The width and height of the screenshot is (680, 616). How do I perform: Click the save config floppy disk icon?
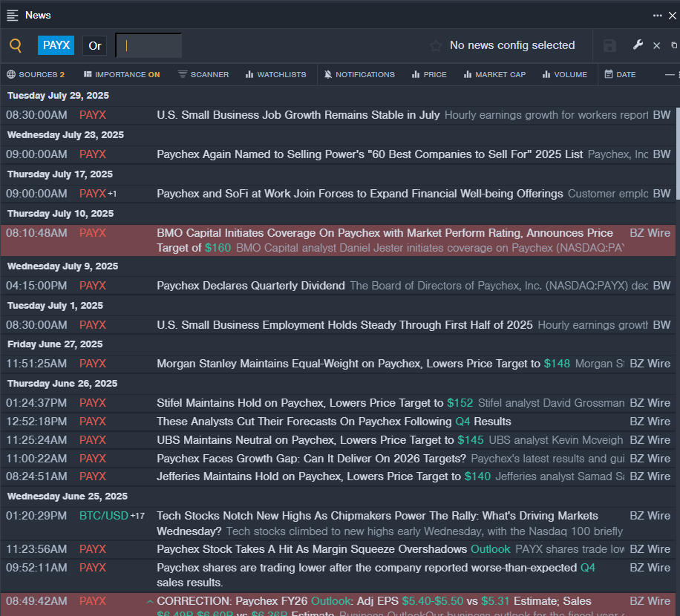pos(609,45)
